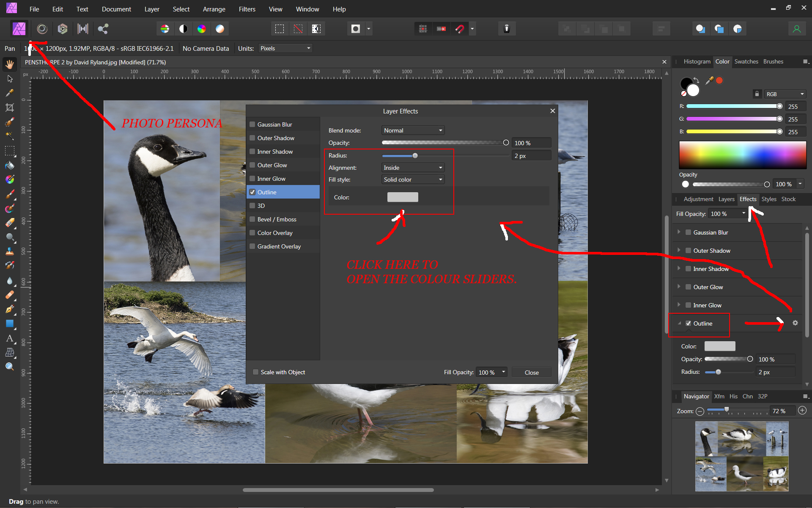Select the Zoom tool magnifier
Screen dimensions: 812x508
(x=9, y=367)
